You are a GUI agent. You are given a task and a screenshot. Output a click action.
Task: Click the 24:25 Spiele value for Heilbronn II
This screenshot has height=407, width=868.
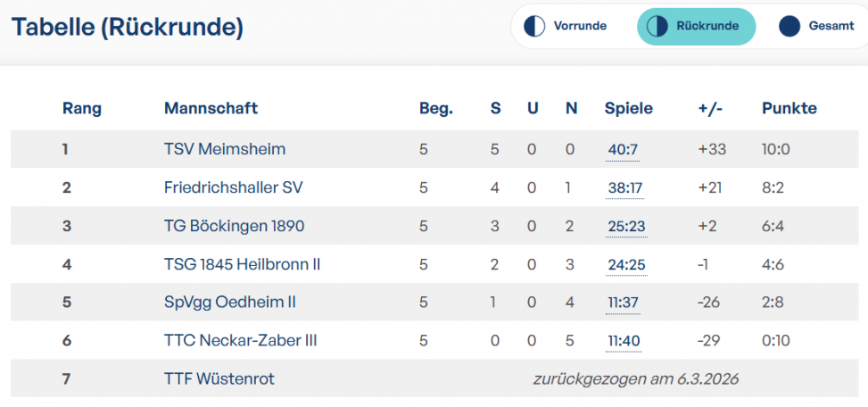(626, 265)
